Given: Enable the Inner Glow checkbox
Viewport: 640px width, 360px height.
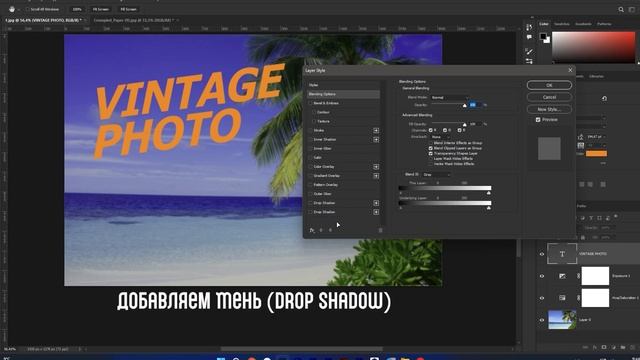Looking at the screenshot, I should pyautogui.click(x=310, y=149).
